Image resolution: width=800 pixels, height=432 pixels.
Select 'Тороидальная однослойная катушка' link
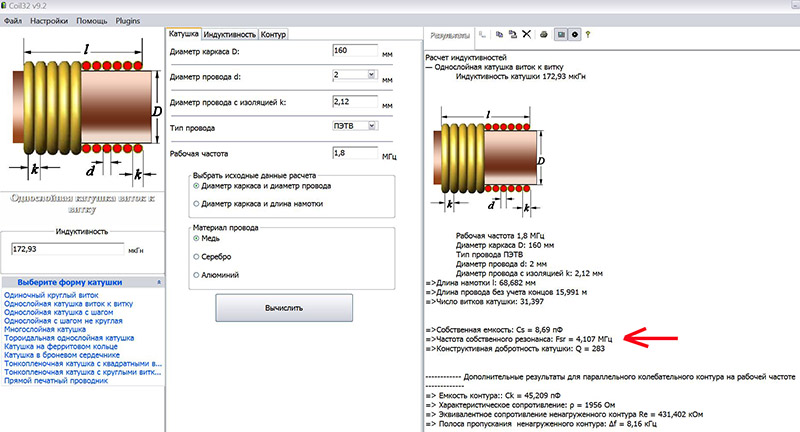point(69,338)
